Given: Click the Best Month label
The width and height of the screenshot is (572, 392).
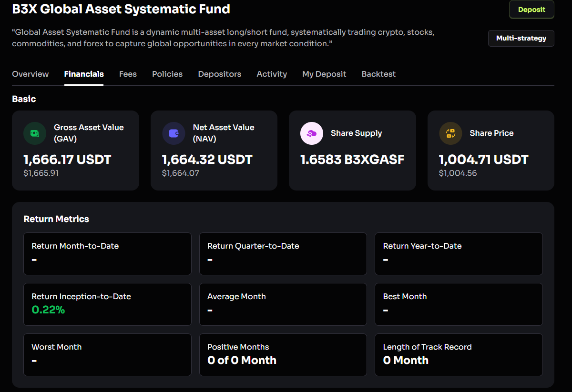Looking at the screenshot, I should tap(405, 296).
